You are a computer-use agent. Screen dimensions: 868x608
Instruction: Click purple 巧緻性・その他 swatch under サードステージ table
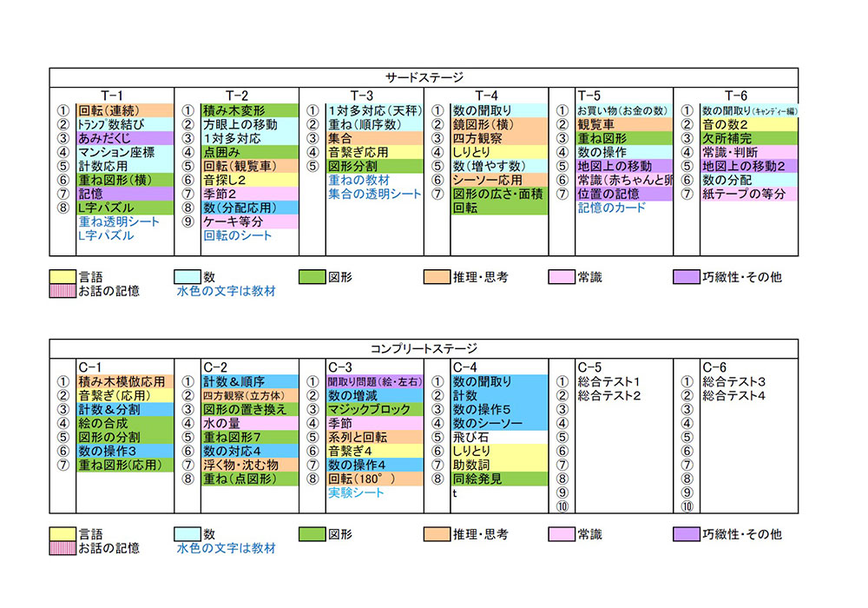coord(687,277)
